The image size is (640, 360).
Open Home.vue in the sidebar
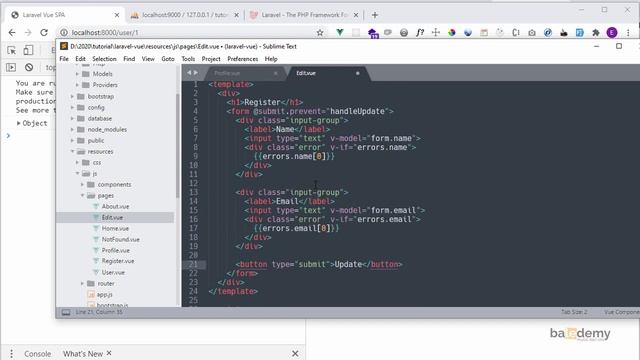point(115,229)
